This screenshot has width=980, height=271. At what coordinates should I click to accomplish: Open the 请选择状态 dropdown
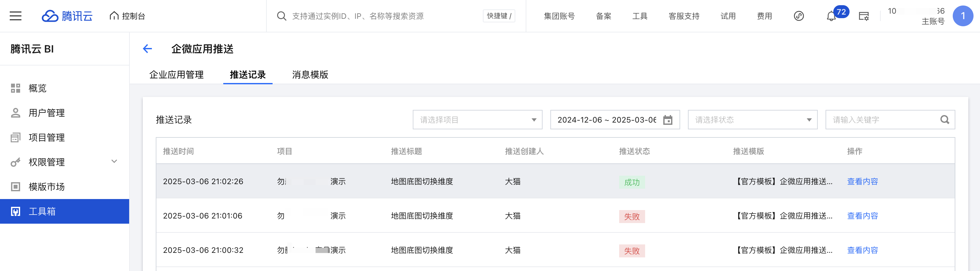752,120
